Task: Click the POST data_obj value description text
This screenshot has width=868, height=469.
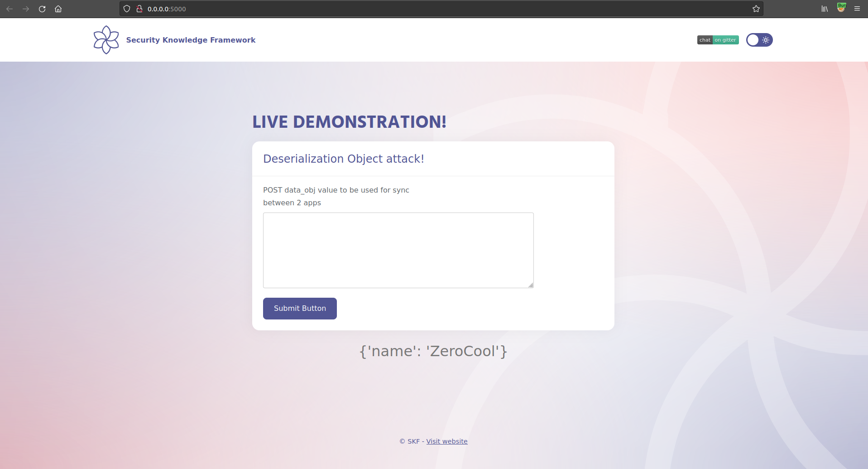Action: 336,196
